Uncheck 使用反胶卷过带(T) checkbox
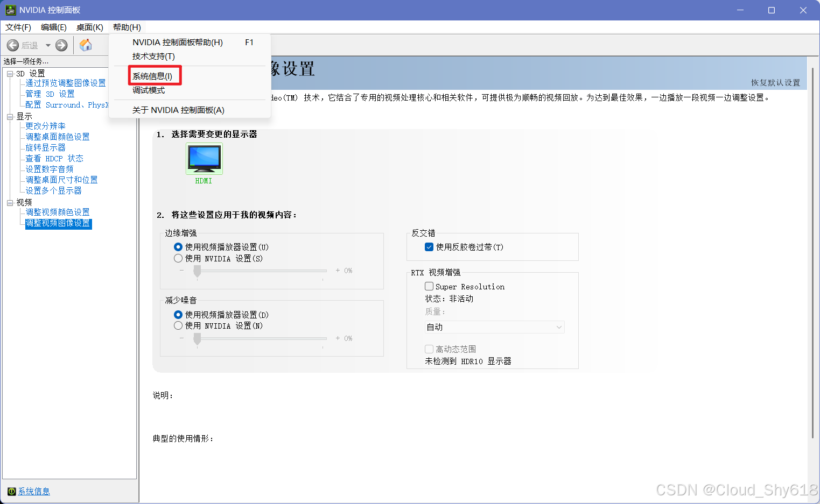This screenshot has width=820, height=504. point(429,247)
